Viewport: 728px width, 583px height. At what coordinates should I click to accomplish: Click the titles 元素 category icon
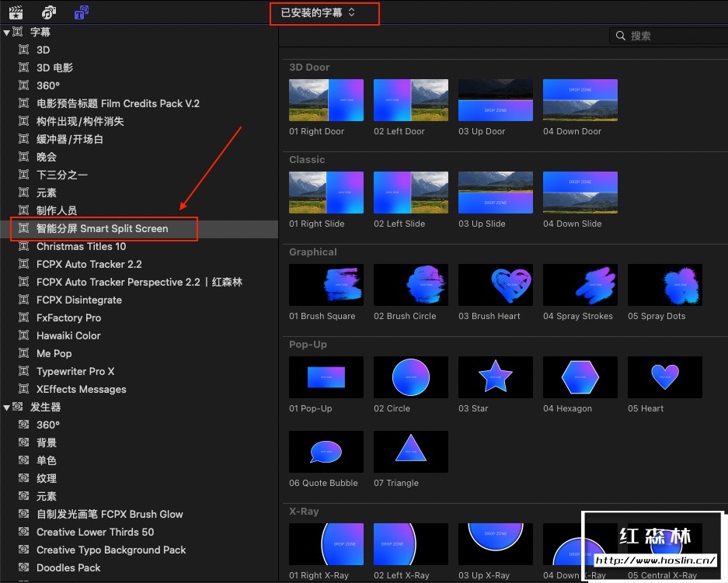(x=23, y=193)
